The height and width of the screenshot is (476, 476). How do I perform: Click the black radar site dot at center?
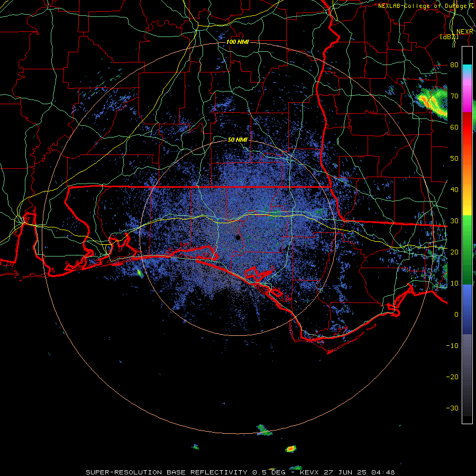239,237
